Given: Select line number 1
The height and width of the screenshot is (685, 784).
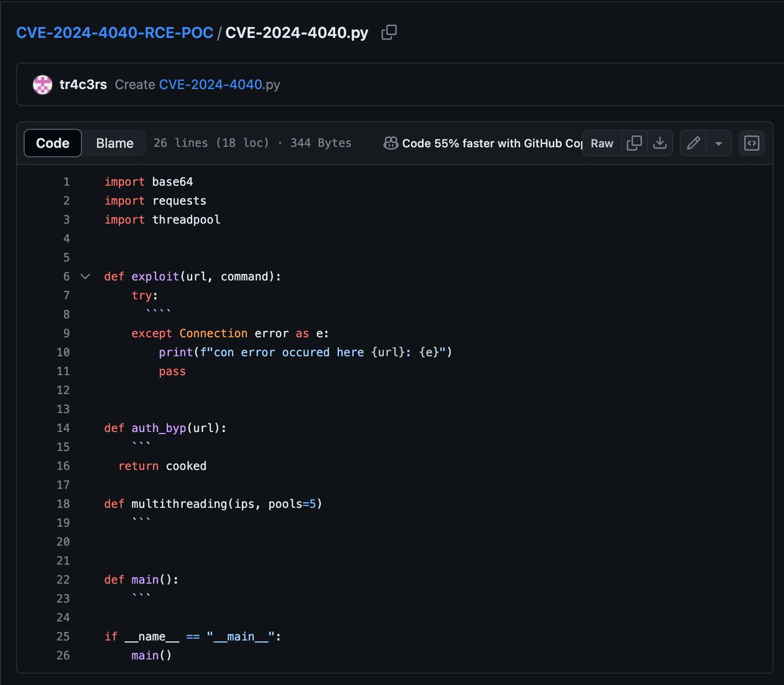Looking at the screenshot, I should click(x=66, y=182).
